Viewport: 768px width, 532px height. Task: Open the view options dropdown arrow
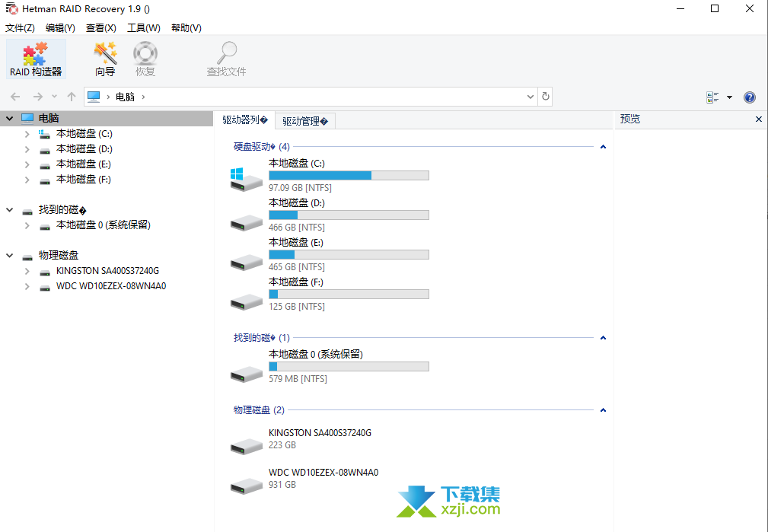pyautogui.click(x=729, y=97)
